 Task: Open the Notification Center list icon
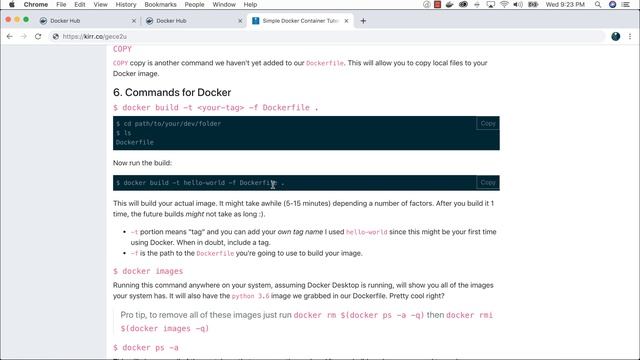coord(625,4)
